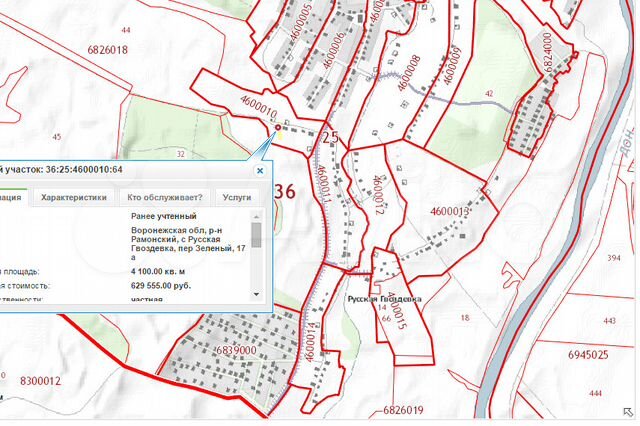Select the partially visible Информация tab
Image resolution: width=640 pixels, height=426 pixels.
[x=12, y=198]
